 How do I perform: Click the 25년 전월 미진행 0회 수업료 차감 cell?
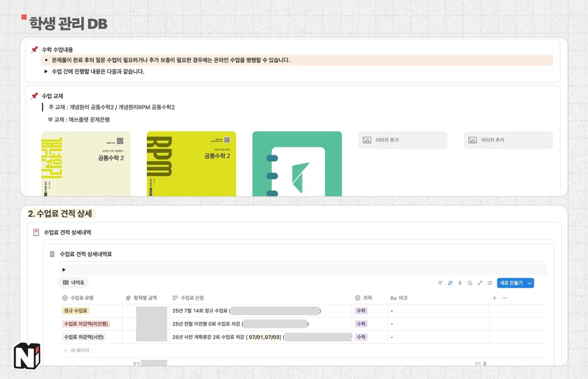point(260,324)
